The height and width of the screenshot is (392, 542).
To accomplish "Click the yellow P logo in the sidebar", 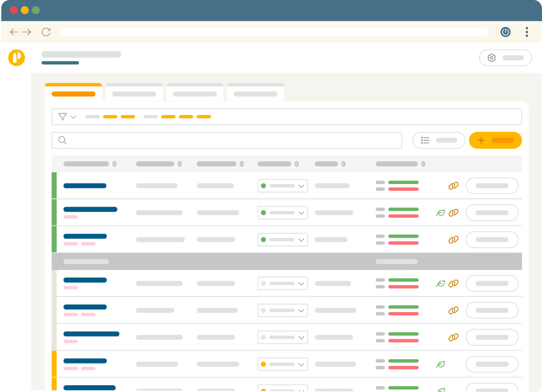I will [17, 58].
